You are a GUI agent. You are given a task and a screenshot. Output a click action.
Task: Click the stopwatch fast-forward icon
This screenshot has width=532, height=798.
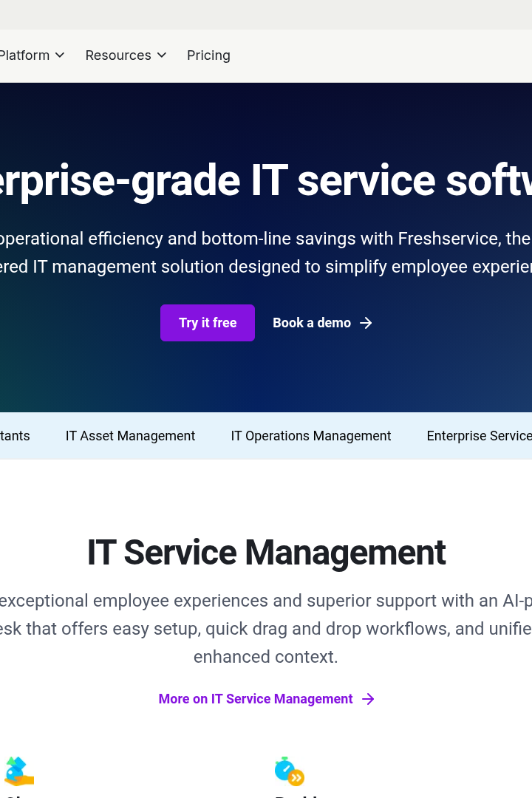point(289,771)
